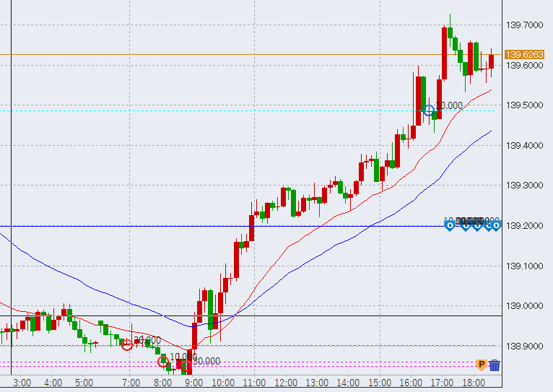Click the 15:00 time axis label
The height and width of the screenshot is (392, 553).
click(379, 383)
